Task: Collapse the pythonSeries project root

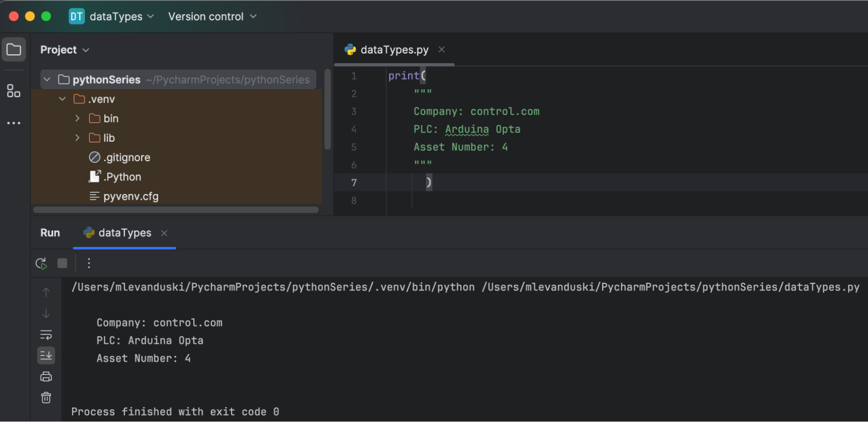Action: [x=47, y=79]
